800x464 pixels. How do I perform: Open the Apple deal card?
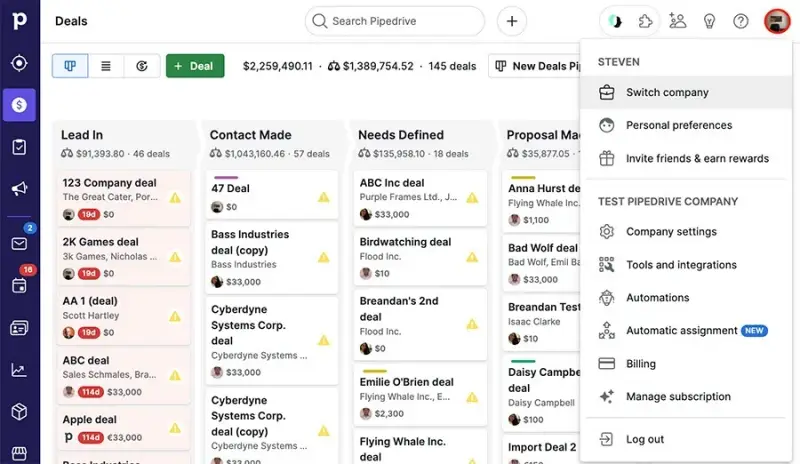124,429
